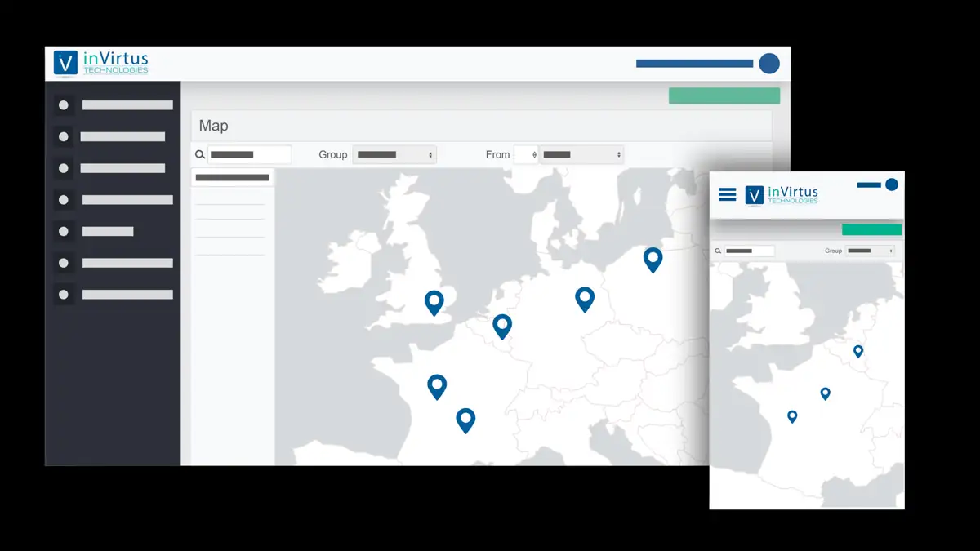Select the northeastern-most map pin in mobile map
This screenshot has height=551, width=980.
click(x=858, y=351)
